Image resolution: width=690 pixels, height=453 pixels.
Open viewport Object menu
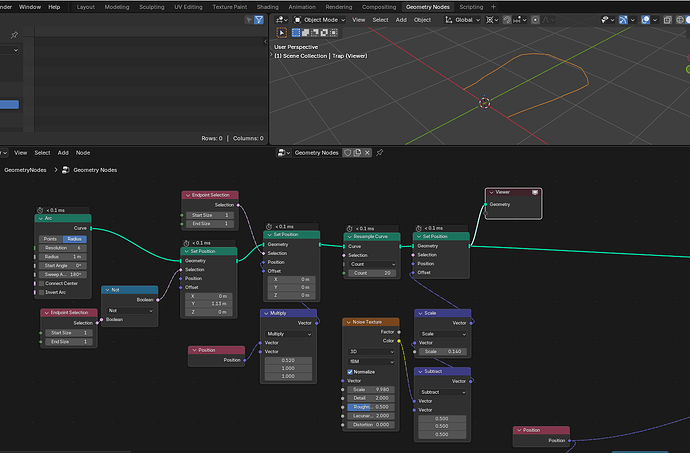coord(422,20)
